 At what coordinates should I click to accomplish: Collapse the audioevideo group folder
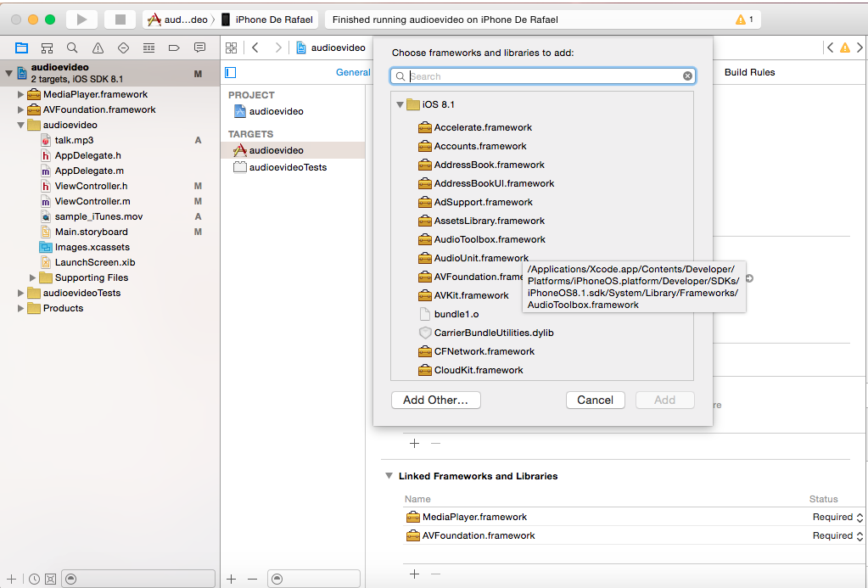[20, 125]
